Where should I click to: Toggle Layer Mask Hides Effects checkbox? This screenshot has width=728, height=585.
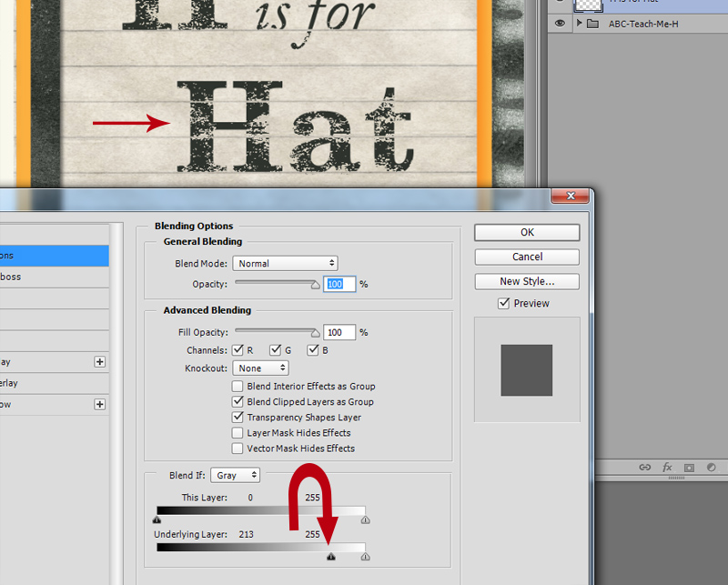tap(238, 433)
